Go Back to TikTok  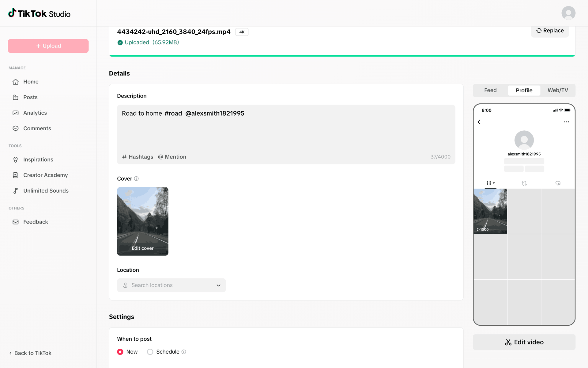[x=30, y=353]
